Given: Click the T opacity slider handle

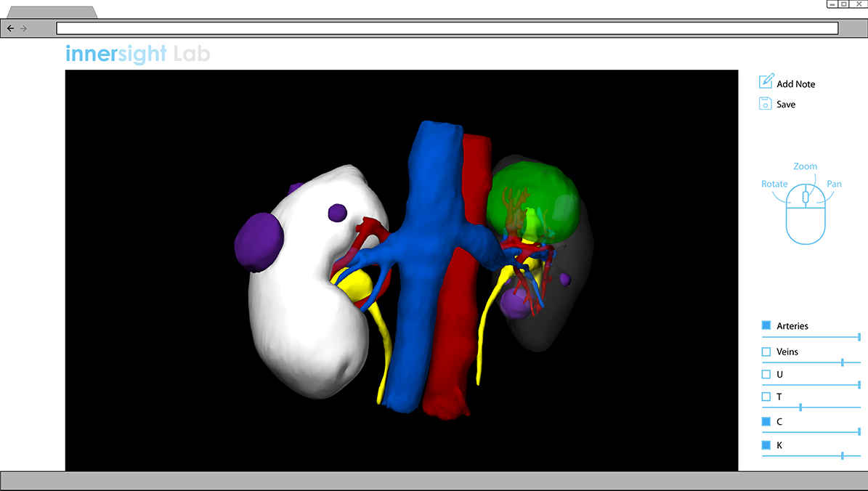Looking at the screenshot, I should 800,407.
